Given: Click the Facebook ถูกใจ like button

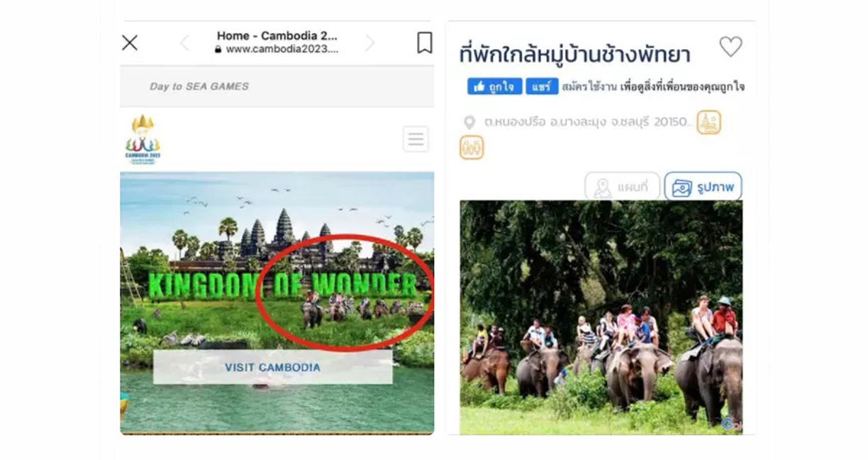Looking at the screenshot, I should coord(494,87).
